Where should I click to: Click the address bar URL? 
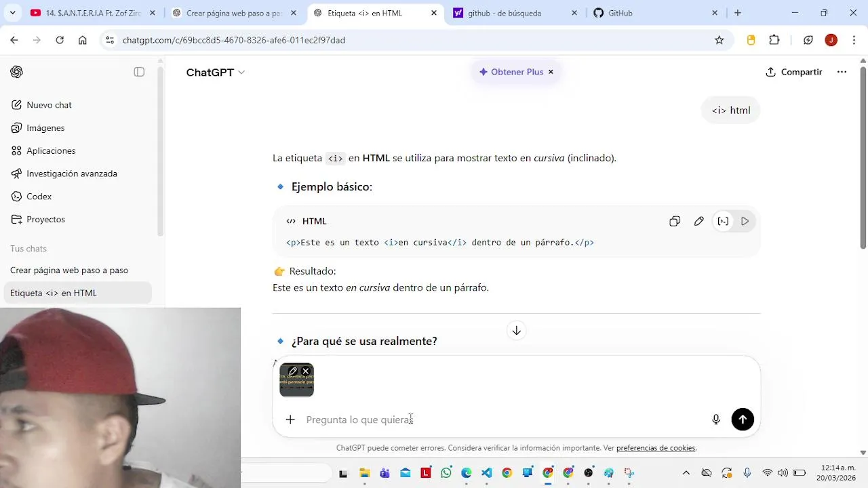234,40
